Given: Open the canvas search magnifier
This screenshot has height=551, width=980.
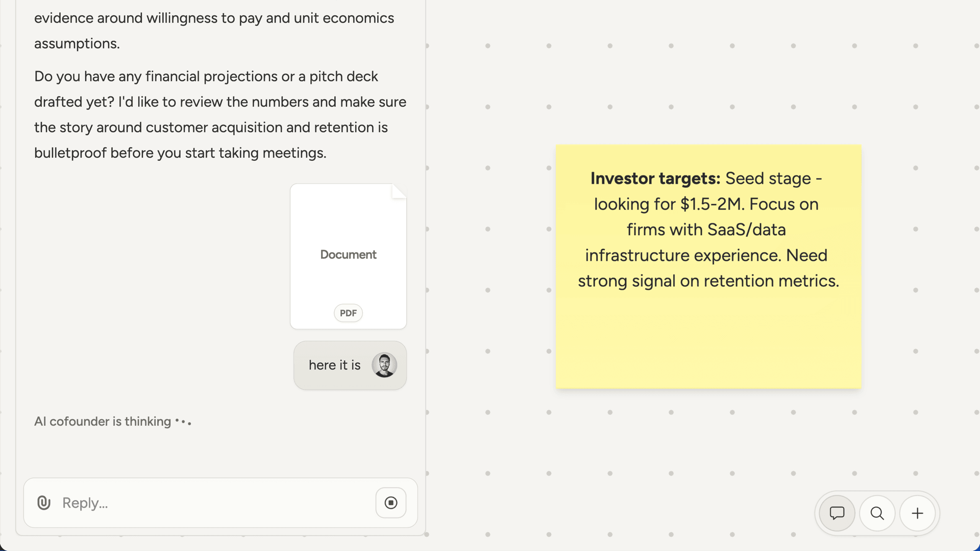Looking at the screenshot, I should 877,513.
